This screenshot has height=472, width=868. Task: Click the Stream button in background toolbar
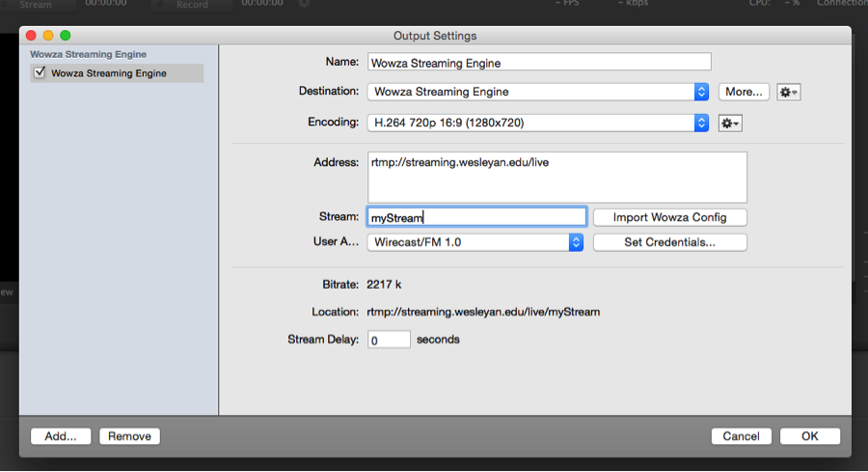pyautogui.click(x=39, y=5)
